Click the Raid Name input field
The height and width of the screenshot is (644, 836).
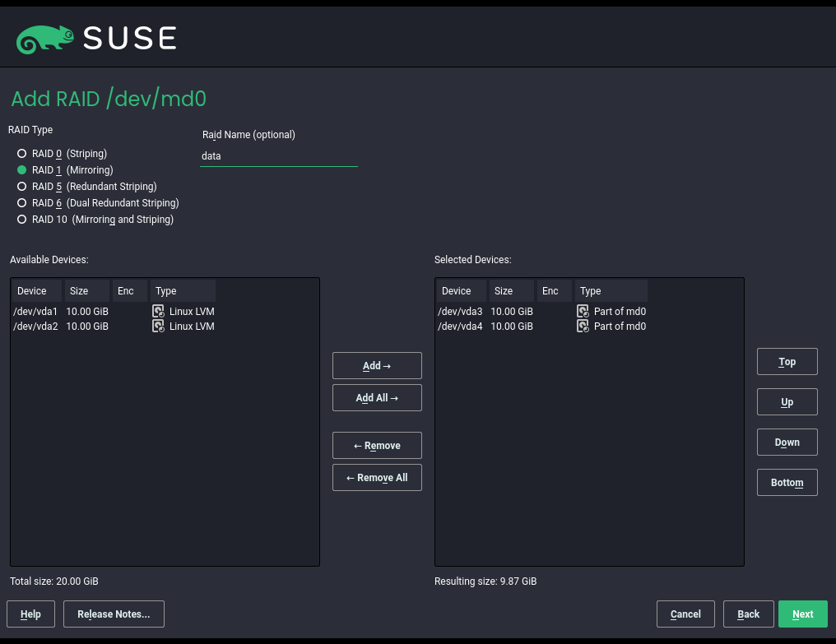(x=278, y=156)
